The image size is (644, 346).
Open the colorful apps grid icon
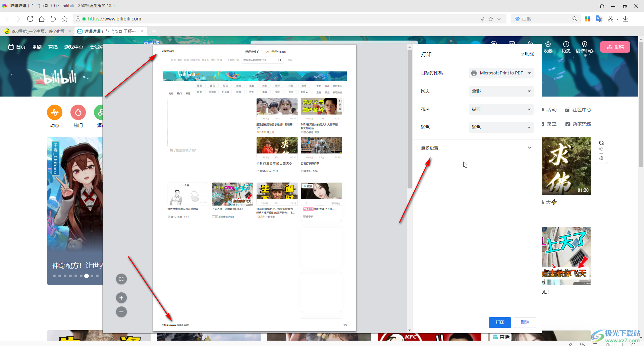[x=587, y=19]
